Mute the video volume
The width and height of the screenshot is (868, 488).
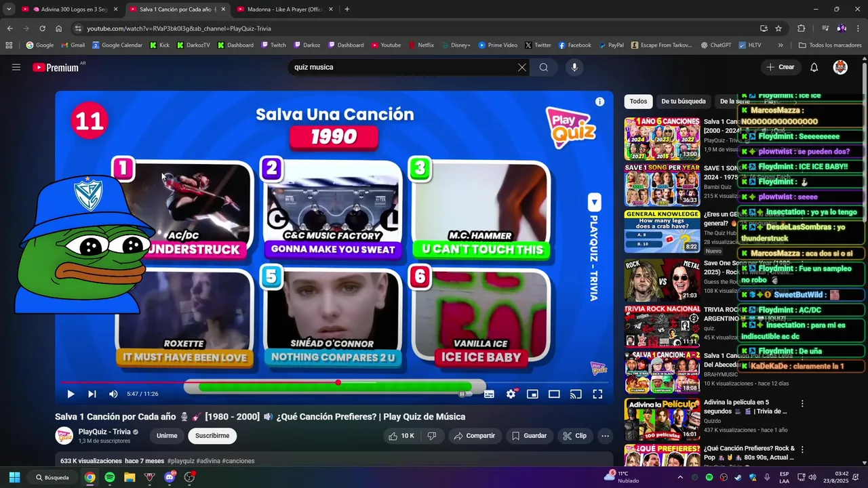113,394
